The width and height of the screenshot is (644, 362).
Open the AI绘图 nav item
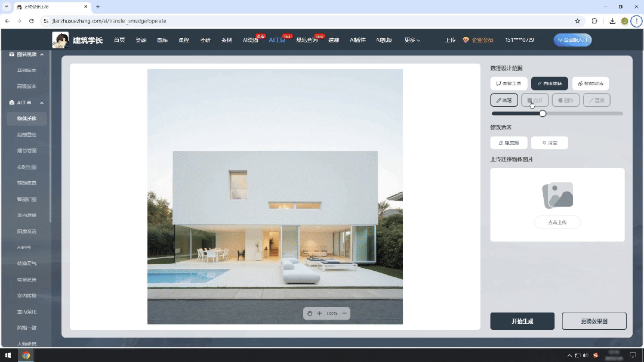(x=251, y=40)
